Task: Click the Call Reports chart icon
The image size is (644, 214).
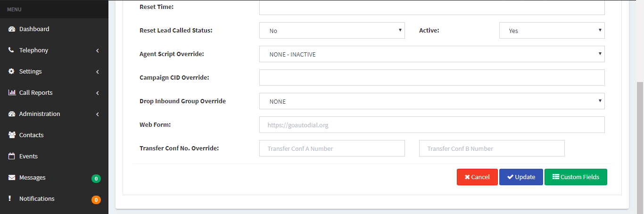Action: pyautogui.click(x=12, y=93)
